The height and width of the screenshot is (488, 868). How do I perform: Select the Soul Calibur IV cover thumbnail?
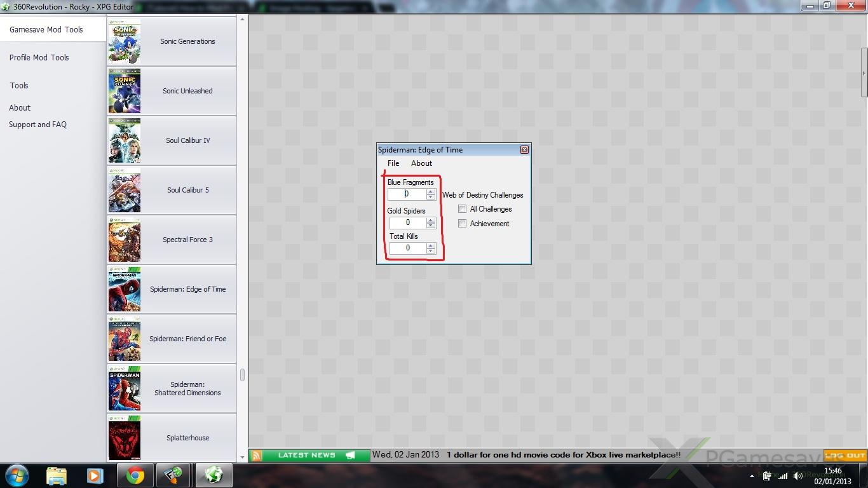[124, 140]
